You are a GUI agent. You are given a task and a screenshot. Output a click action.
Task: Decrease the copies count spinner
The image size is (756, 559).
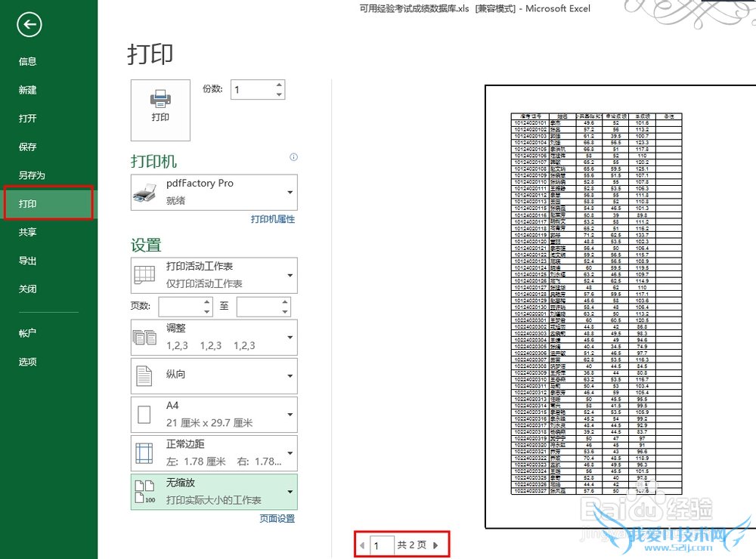(279, 94)
